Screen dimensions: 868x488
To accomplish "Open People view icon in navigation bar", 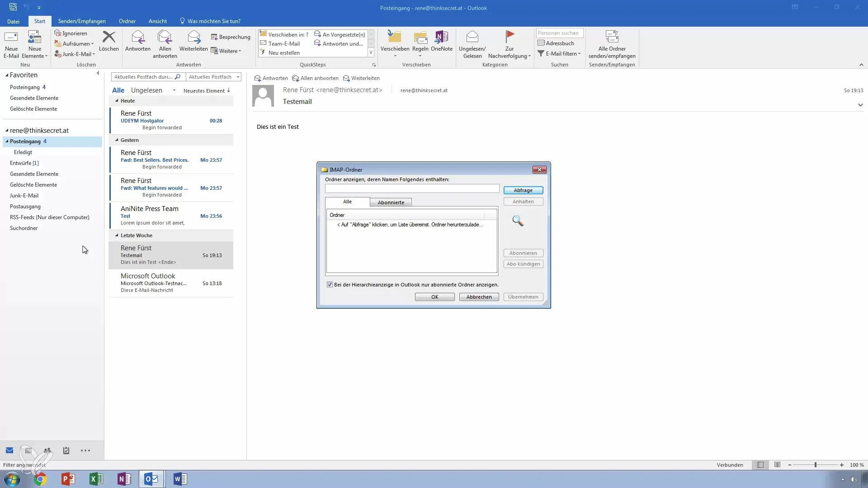I will (x=47, y=450).
